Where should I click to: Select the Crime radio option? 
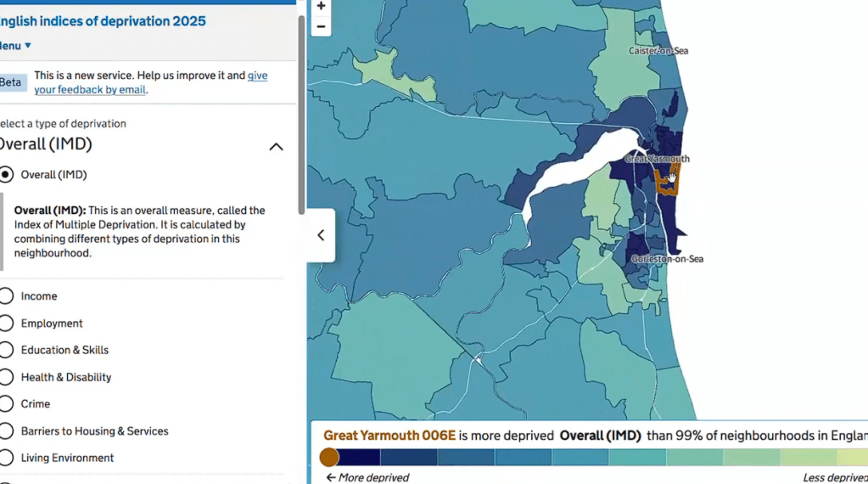[x=7, y=404]
